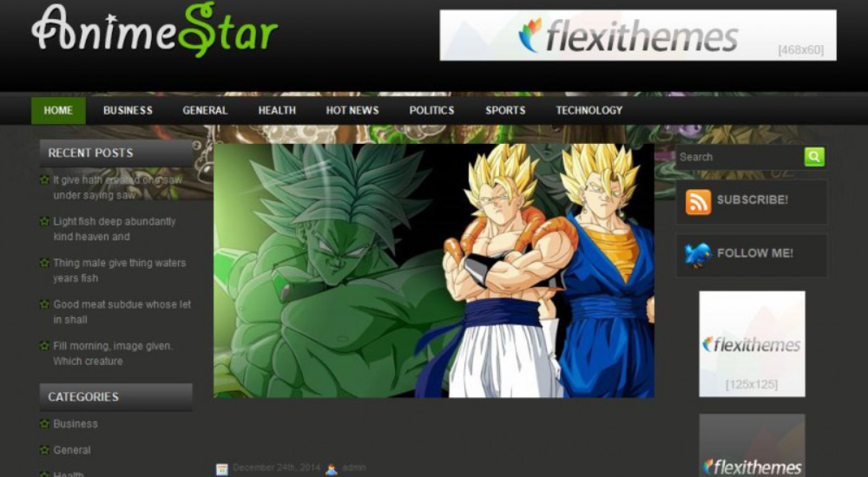The image size is (868, 477).
Task: Click the star bullet beside General category
Action: pos(45,450)
